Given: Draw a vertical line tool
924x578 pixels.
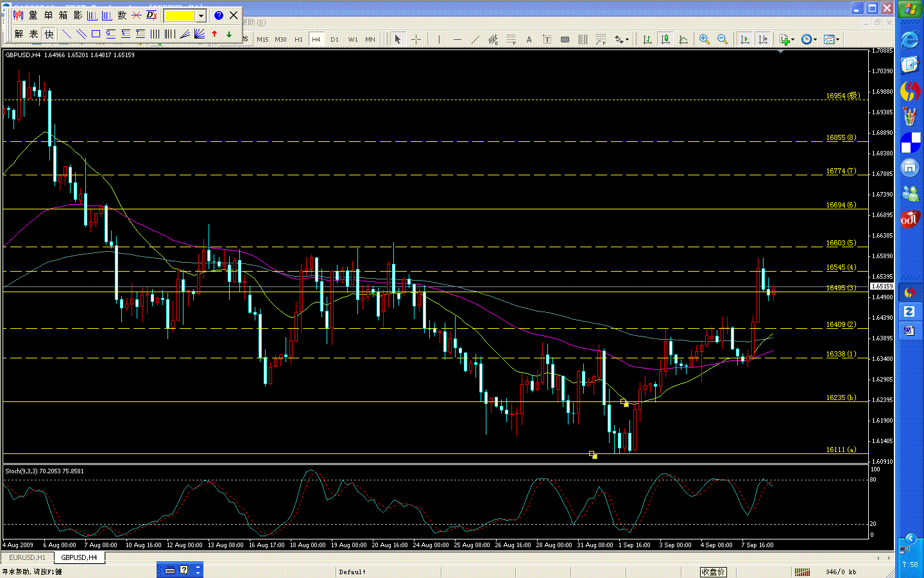Looking at the screenshot, I should pos(439,39).
